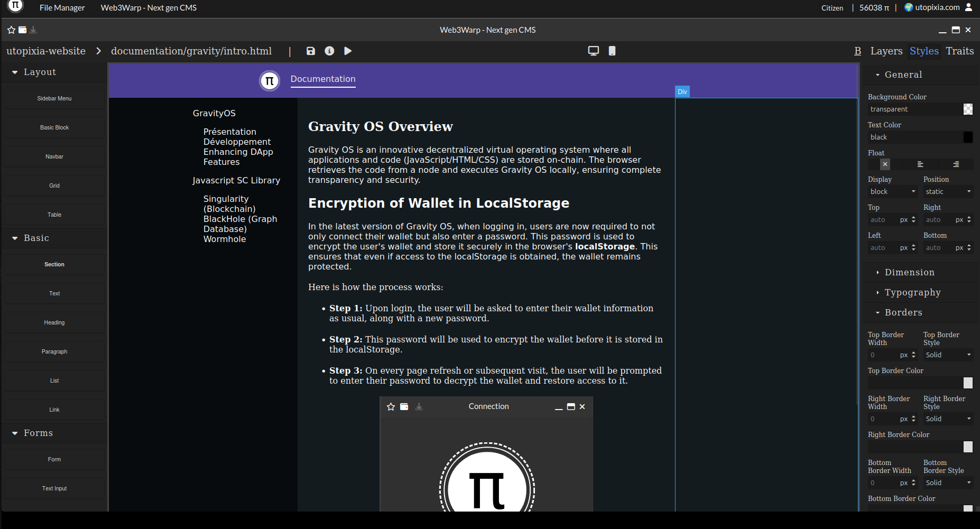Open the Bottom Border Style dropdown

tap(948, 483)
